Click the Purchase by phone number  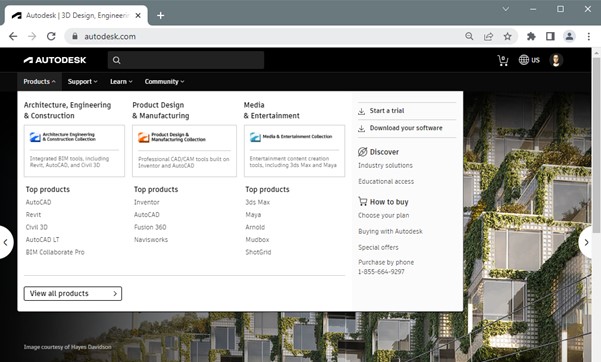[x=381, y=272]
